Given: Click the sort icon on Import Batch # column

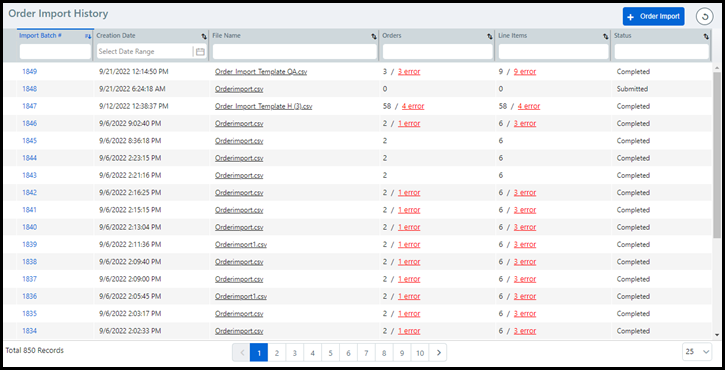Looking at the screenshot, I should 88,36.
